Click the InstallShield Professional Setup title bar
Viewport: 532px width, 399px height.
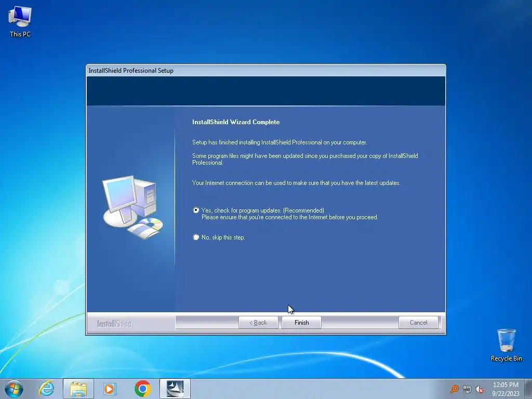266,71
